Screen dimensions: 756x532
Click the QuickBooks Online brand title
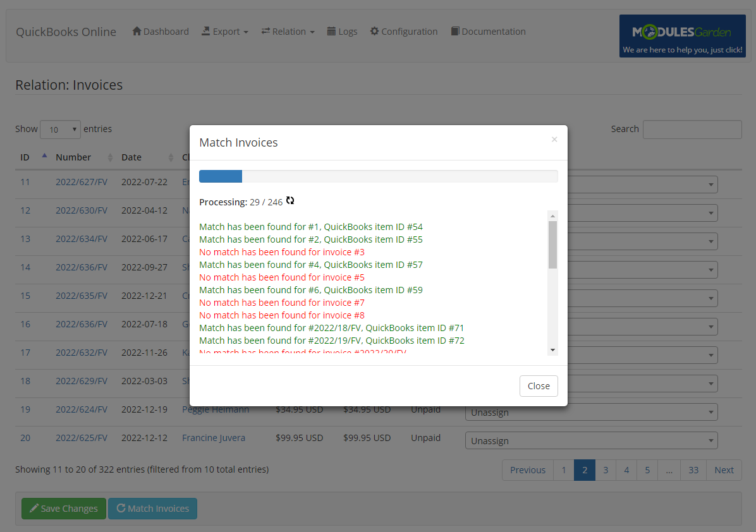(x=66, y=32)
